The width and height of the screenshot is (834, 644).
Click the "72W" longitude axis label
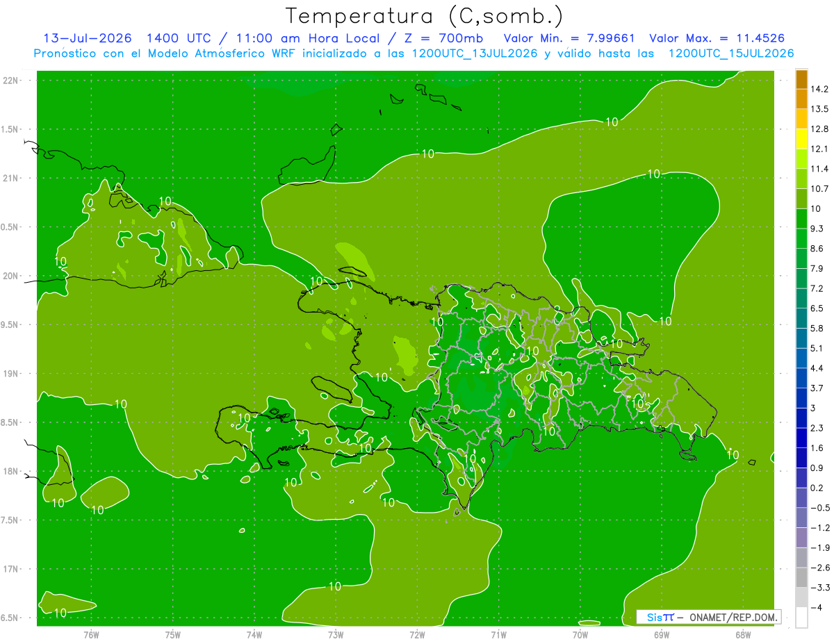coord(417,635)
